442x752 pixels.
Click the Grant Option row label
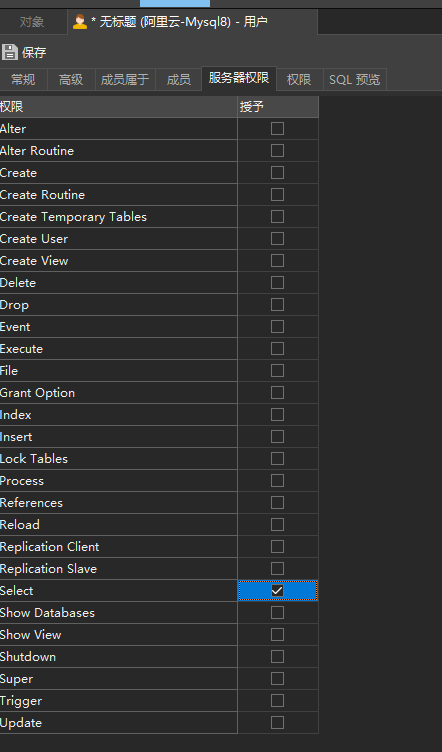click(x=37, y=393)
